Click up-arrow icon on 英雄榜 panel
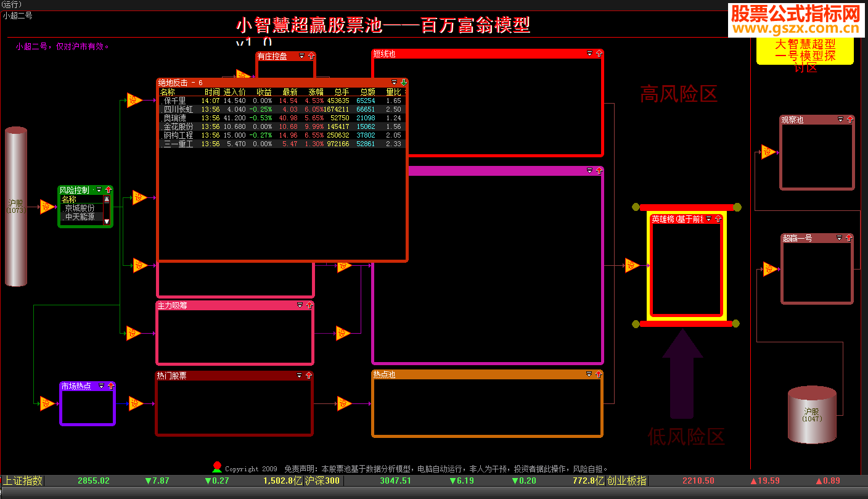The image size is (868, 499). tap(718, 219)
